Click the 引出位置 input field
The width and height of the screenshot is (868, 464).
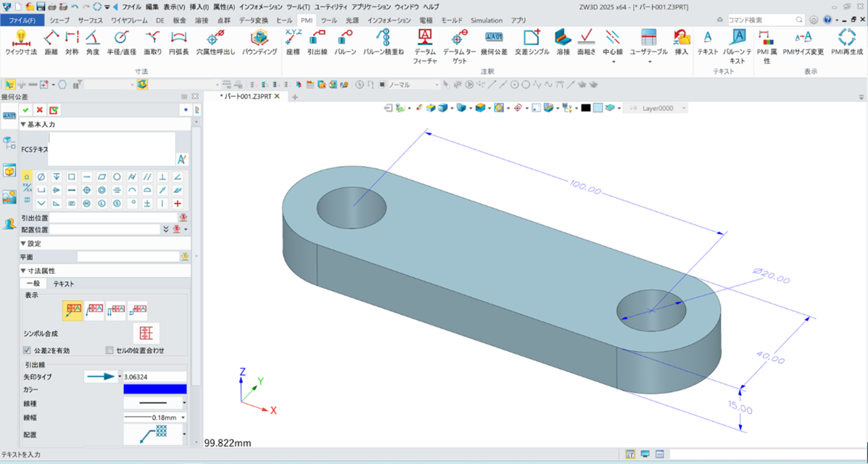pyautogui.click(x=112, y=217)
